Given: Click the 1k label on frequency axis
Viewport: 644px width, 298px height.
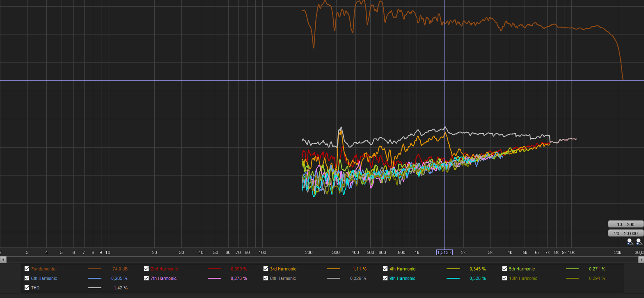Looking at the screenshot, I should point(417,252).
